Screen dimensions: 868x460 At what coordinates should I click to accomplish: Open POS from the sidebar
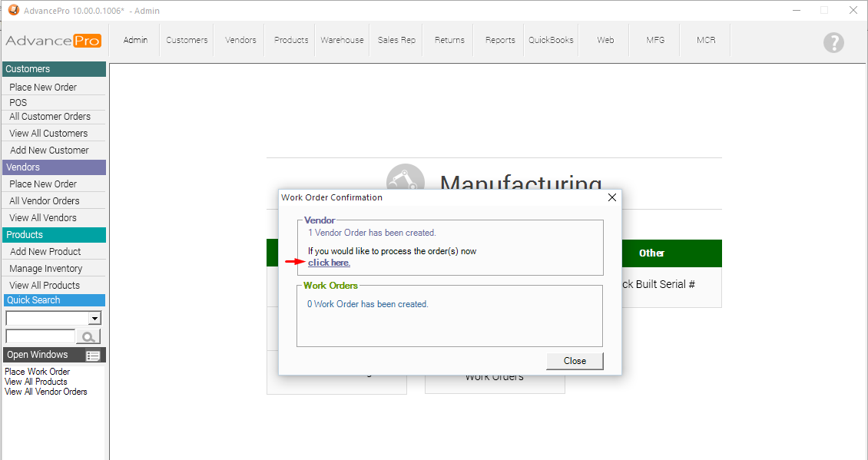pos(18,102)
